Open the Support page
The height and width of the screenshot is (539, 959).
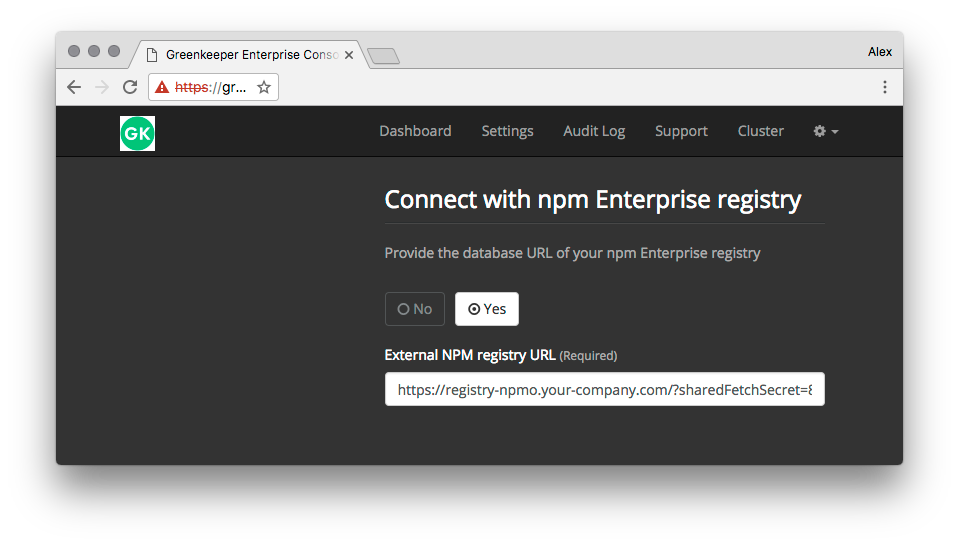[681, 131]
